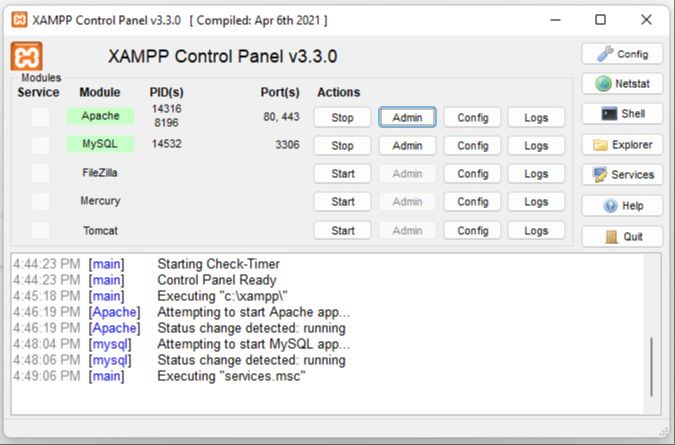This screenshot has width=675, height=445.
Task: Click the disabled Mercury Admin button
Action: click(407, 201)
